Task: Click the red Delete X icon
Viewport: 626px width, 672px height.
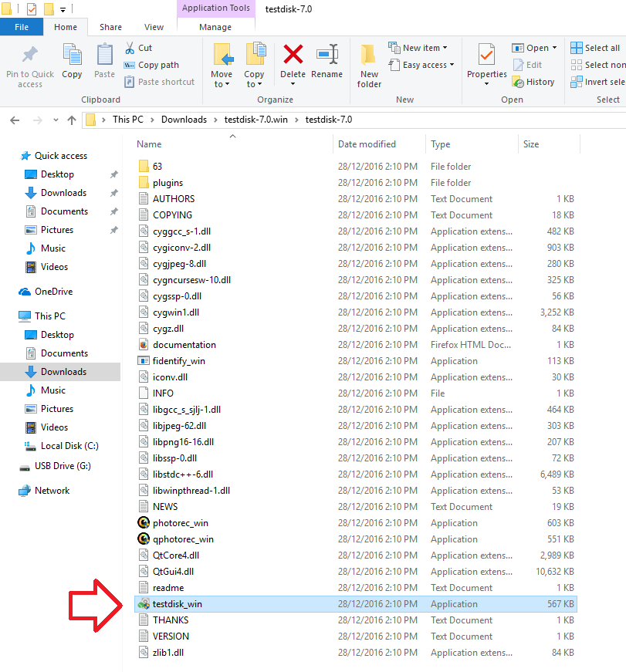Action: 293,55
